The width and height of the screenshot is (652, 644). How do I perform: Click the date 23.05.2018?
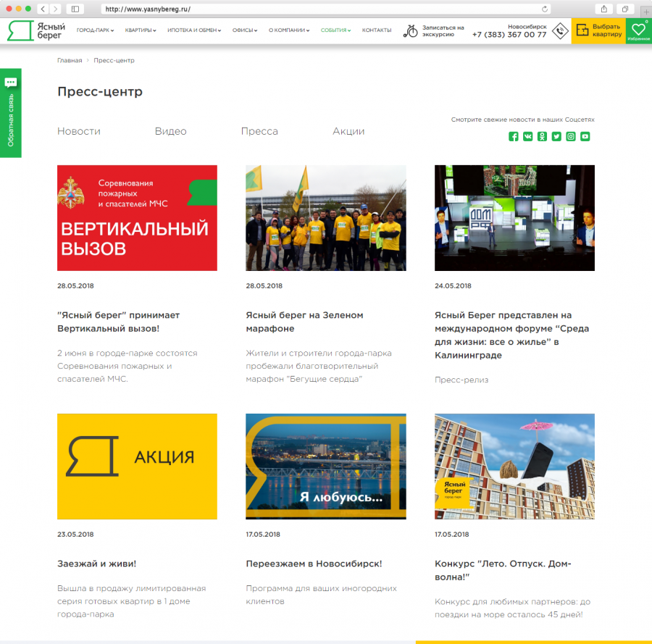[75, 534]
